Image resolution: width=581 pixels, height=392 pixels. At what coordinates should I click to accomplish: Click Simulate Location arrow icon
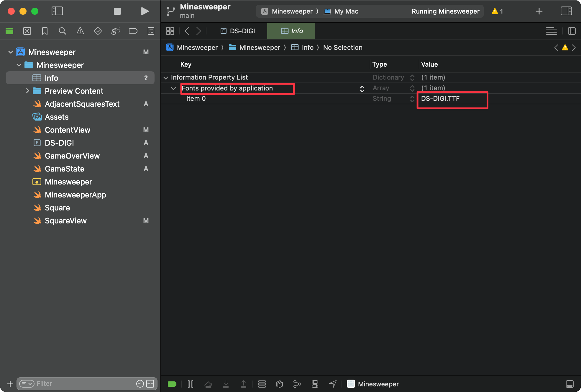coord(333,384)
